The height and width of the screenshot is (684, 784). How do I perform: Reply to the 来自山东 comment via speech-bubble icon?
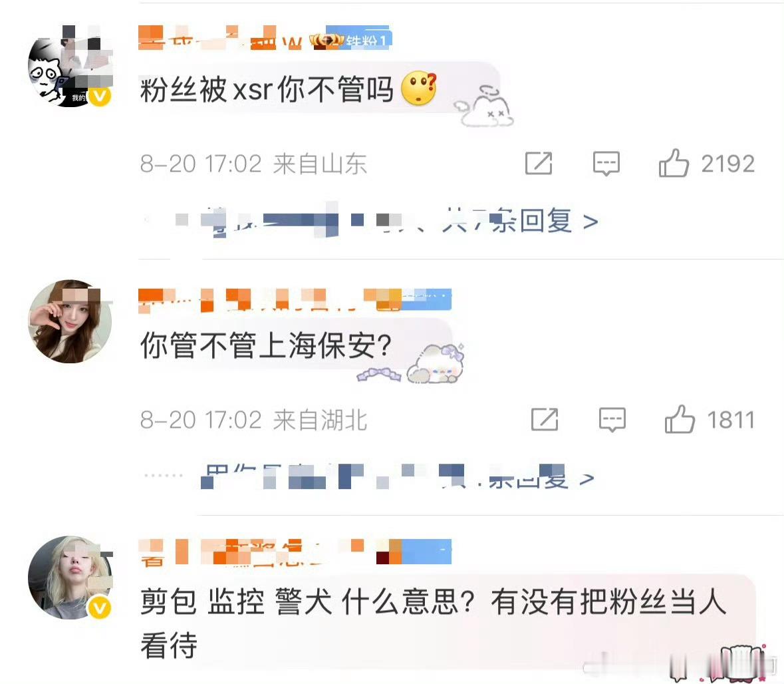[x=606, y=164]
